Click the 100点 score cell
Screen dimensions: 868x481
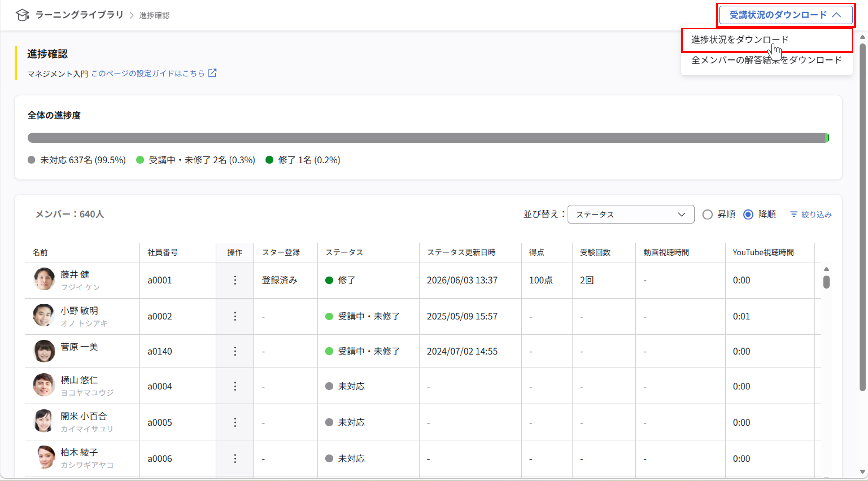[541, 280]
